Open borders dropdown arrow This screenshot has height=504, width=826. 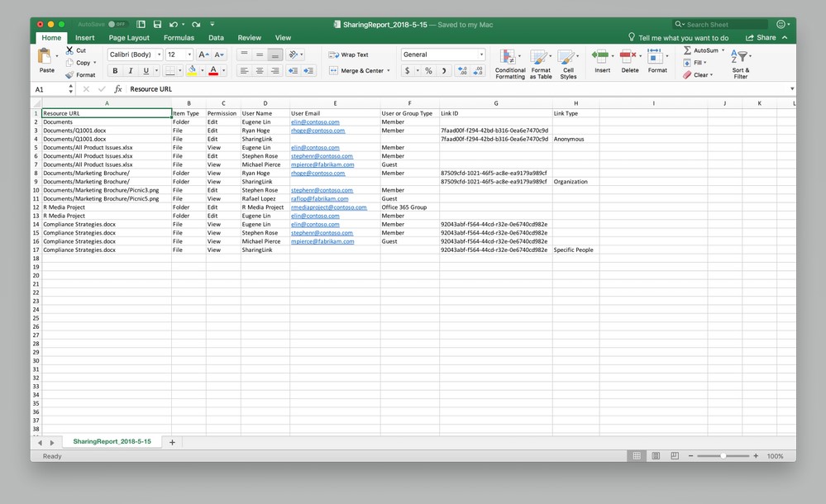click(179, 70)
